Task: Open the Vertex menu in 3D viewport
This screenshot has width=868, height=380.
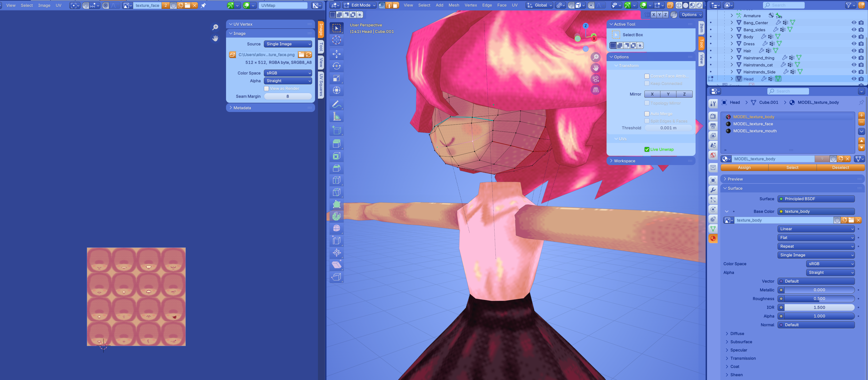Action: point(471,5)
